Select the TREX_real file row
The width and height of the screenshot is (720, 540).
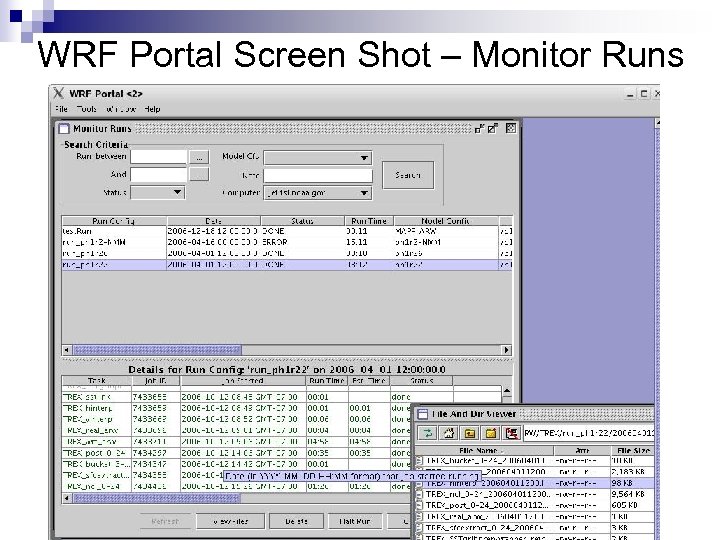pos(534,517)
